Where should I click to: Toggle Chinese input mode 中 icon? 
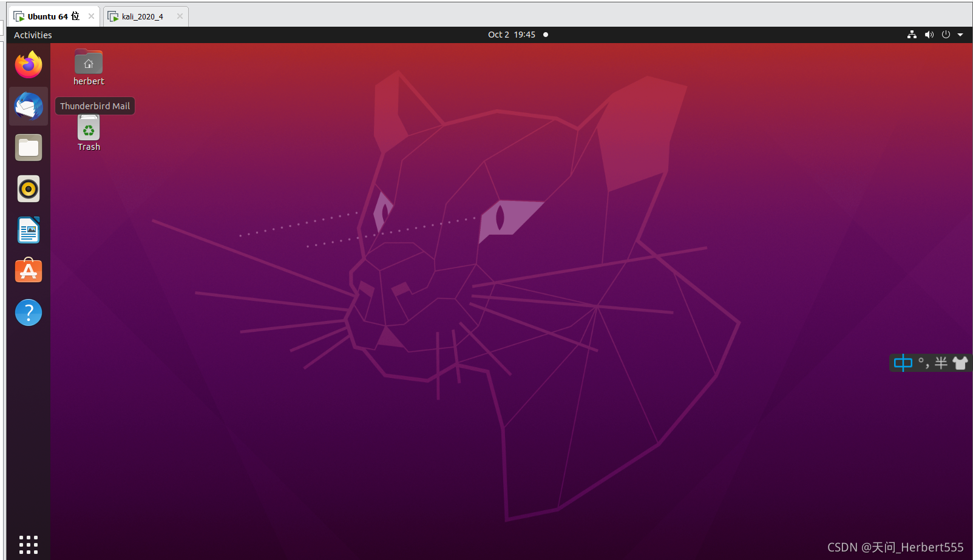(903, 363)
